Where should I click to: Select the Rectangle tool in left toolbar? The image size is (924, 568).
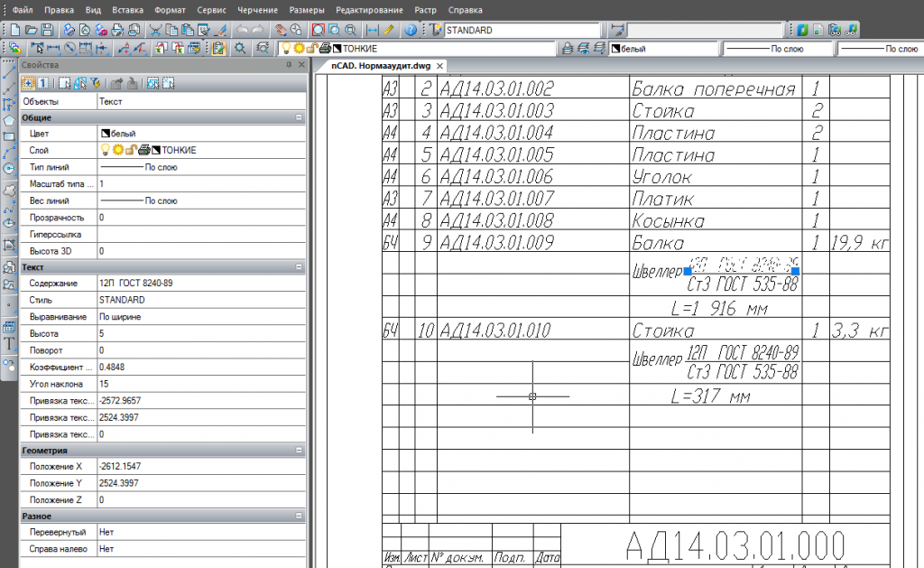click(x=9, y=137)
